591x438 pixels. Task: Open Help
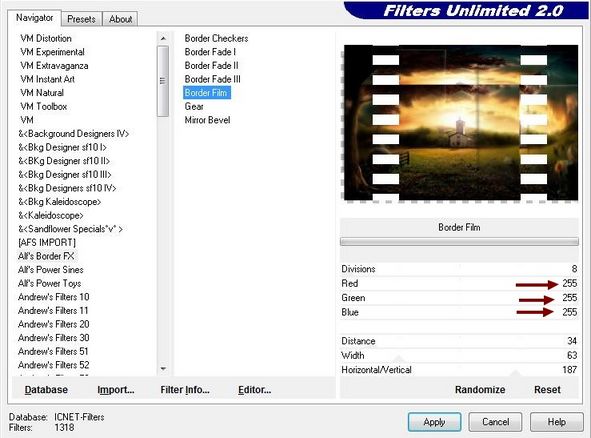click(556, 422)
